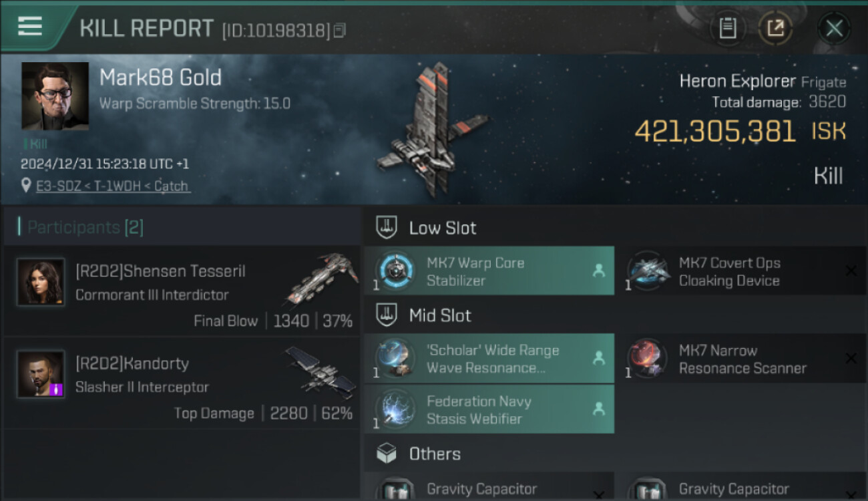Open the E3-SDZ < T-1WDH < Catch location link

tap(112, 186)
